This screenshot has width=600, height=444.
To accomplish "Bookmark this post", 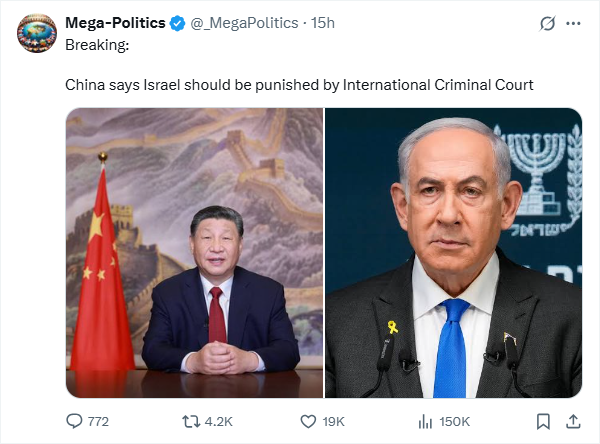I will [543, 421].
